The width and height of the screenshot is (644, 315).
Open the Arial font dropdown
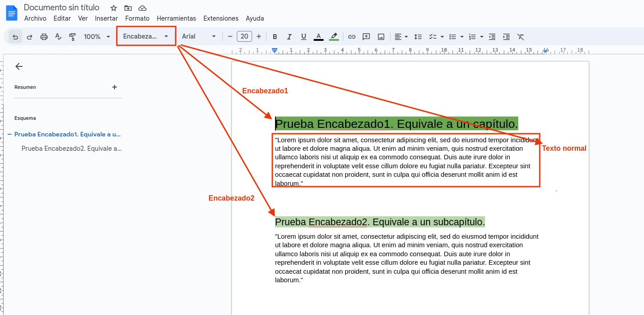(199, 37)
